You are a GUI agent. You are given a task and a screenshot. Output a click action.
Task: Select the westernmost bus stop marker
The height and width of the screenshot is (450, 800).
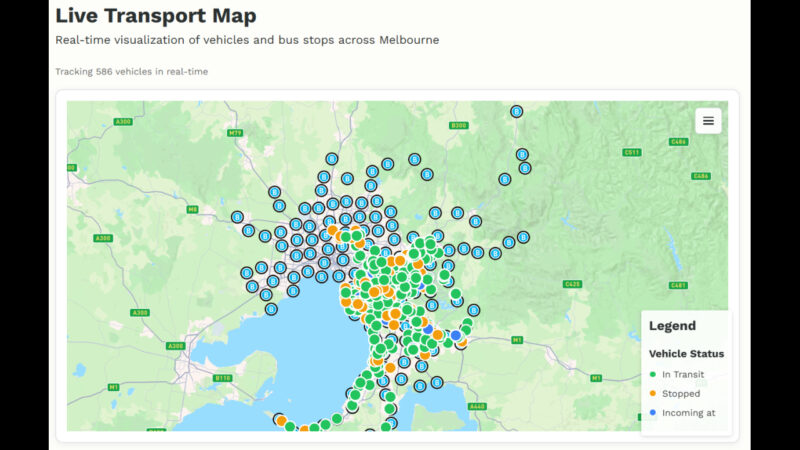click(238, 217)
